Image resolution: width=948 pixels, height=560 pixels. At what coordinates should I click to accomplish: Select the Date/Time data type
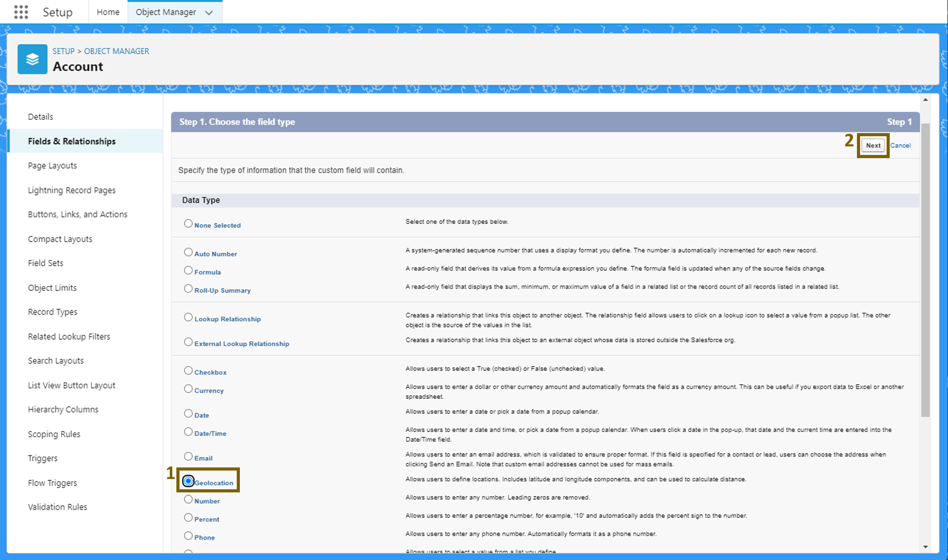188,432
